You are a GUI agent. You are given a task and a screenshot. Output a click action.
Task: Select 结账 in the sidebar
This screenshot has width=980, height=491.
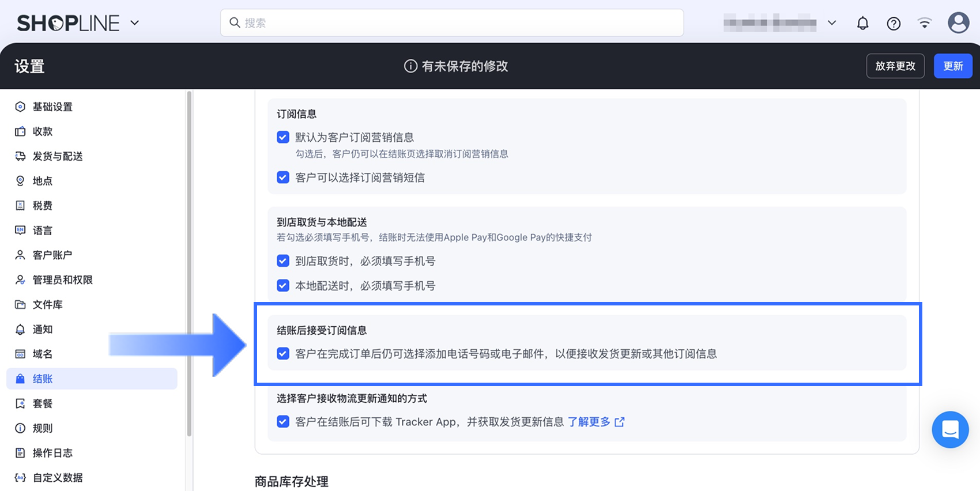tap(92, 379)
